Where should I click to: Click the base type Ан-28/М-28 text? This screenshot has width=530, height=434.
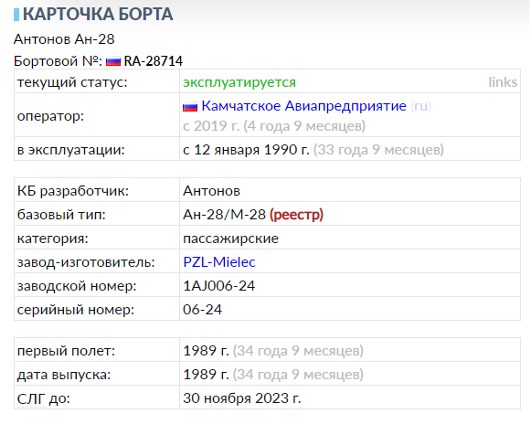224,215
